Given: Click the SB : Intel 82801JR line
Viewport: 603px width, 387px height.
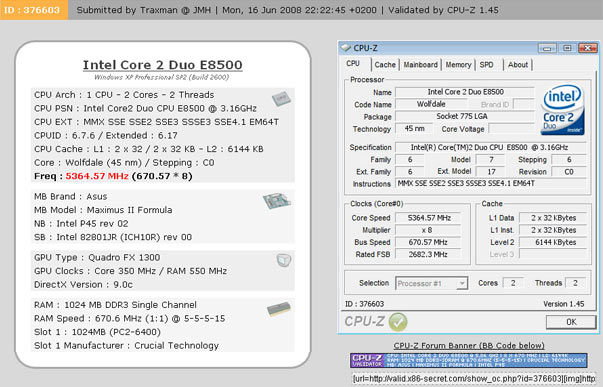Looking at the screenshot, I should coord(113,237).
